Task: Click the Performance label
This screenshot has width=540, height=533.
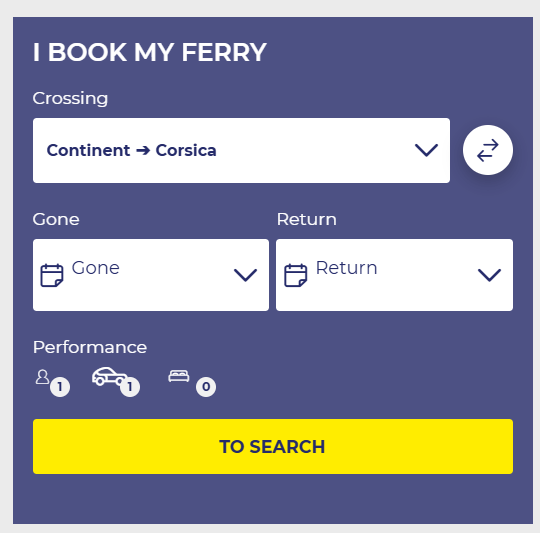Action: point(90,347)
